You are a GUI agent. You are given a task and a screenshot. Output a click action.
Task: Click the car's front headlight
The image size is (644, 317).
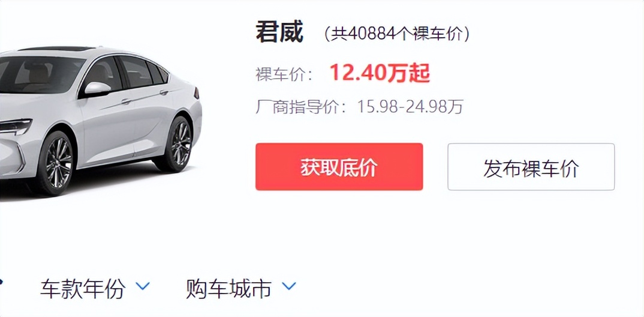tap(15, 126)
